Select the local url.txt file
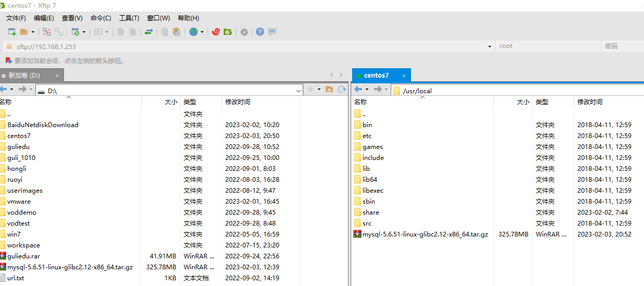Viewport: 644px width, 286px height. [x=16, y=278]
